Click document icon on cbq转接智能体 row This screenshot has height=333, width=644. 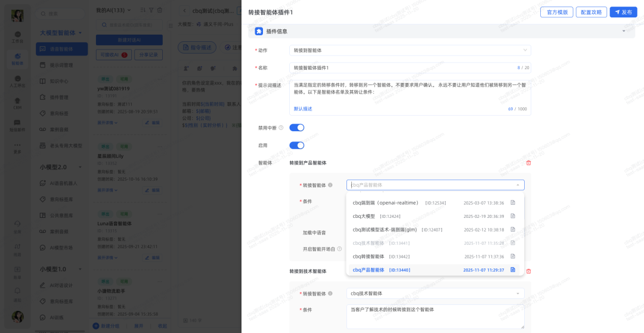(x=512, y=257)
